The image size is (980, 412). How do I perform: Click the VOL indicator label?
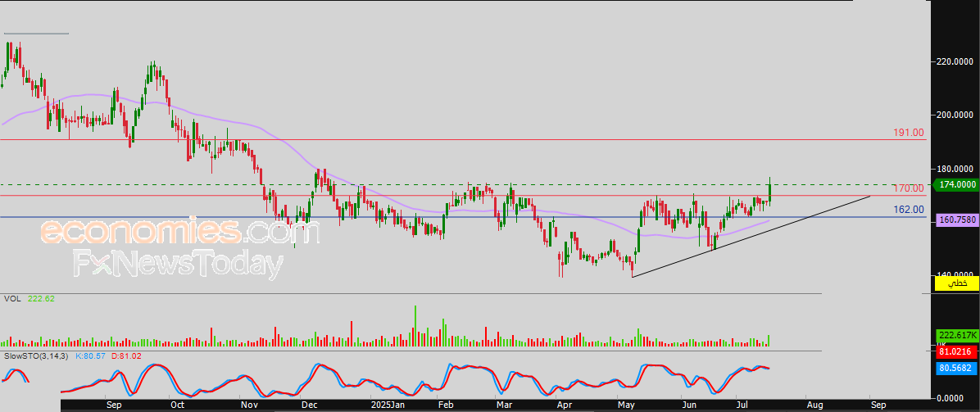pos(12,299)
